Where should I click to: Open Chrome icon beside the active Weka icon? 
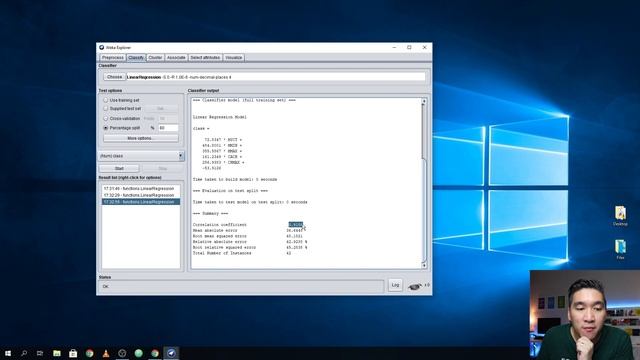pyautogui.click(x=155, y=353)
